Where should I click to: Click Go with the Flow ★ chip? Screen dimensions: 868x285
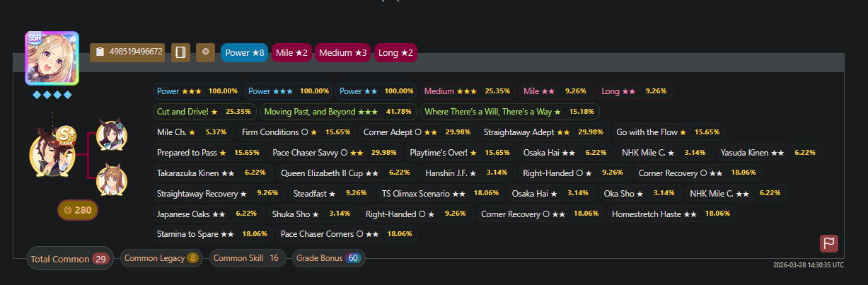[668, 132]
